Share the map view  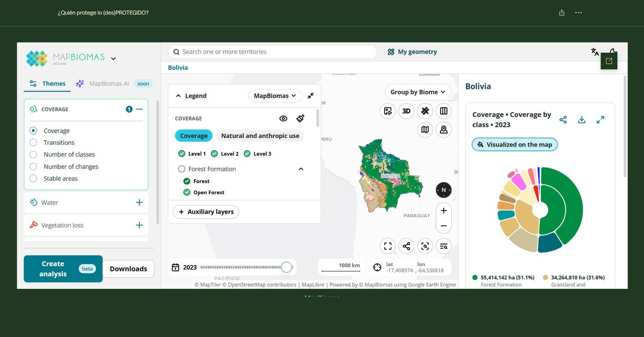pyautogui.click(x=406, y=246)
